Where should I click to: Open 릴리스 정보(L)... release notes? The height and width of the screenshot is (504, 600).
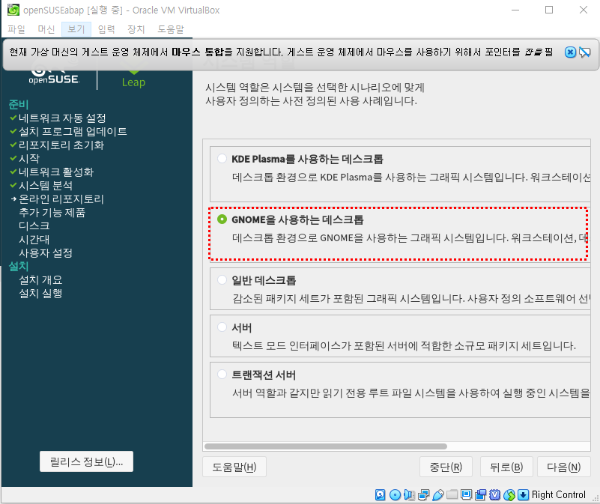coord(86,462)
